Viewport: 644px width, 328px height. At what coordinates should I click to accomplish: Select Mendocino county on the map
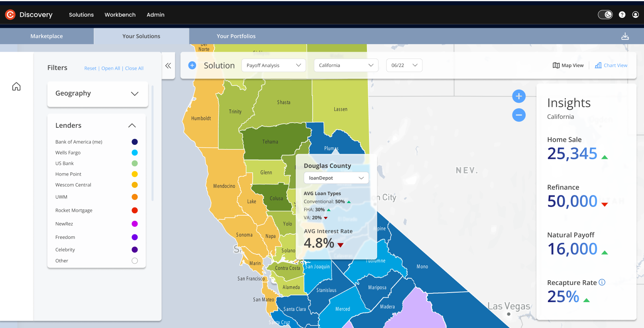224,186
